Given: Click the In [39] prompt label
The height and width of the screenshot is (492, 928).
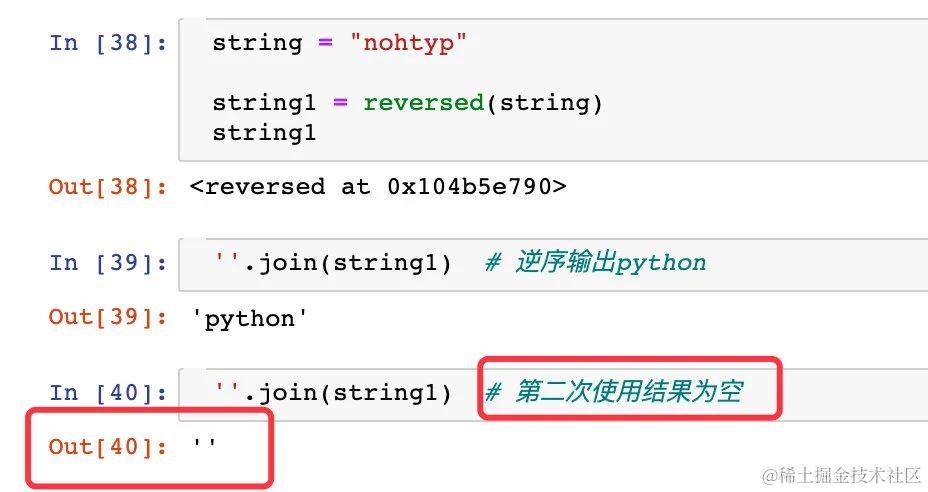Looking at the screenshot, I should 108,263.
